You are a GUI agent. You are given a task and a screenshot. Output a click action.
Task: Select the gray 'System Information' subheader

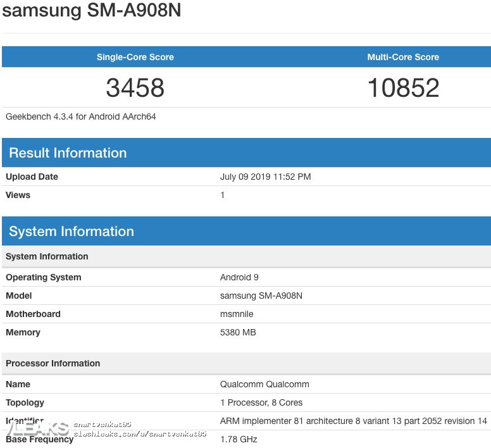pos(246,256)
